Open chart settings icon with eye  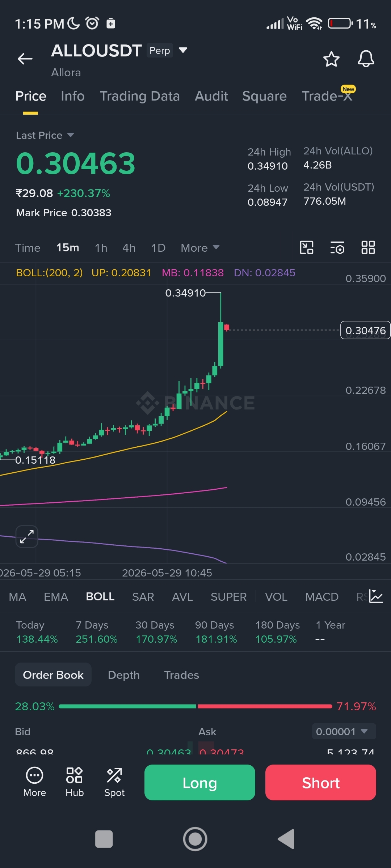coord(337,248)
